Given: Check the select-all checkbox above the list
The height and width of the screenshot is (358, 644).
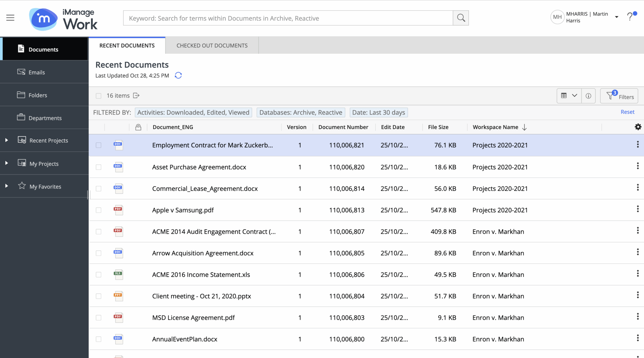Looking at the screenshot, I should click(98, 96).
